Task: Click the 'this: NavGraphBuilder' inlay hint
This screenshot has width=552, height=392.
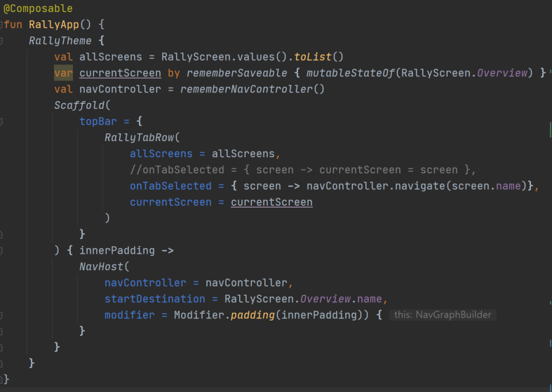Action: [443, 315]
